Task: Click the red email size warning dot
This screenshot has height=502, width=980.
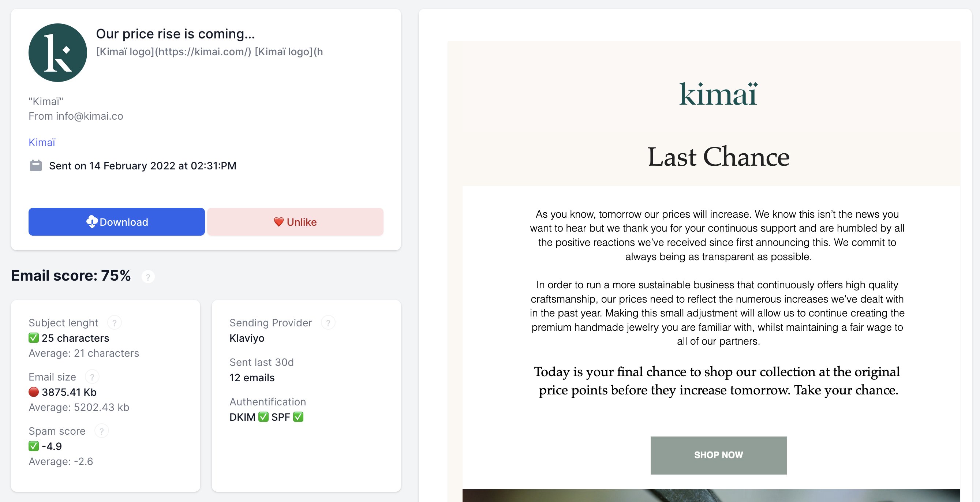Action: click(x=33, y=392)
